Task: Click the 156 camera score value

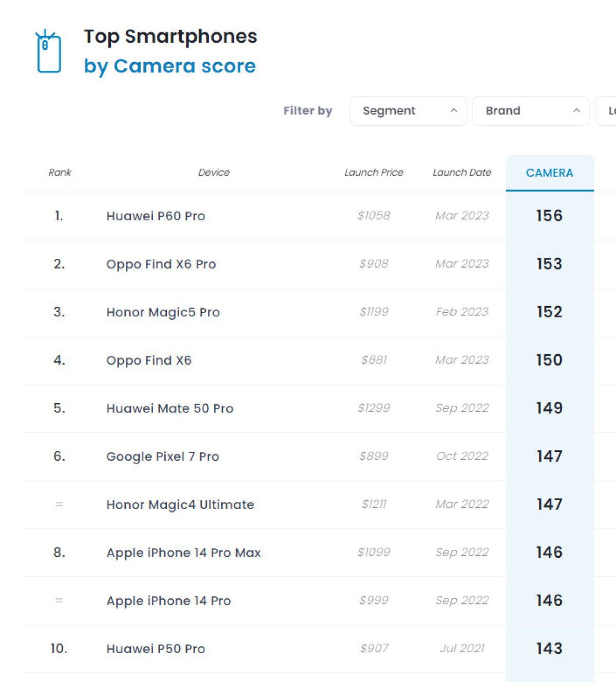Action: coord(549,216)
